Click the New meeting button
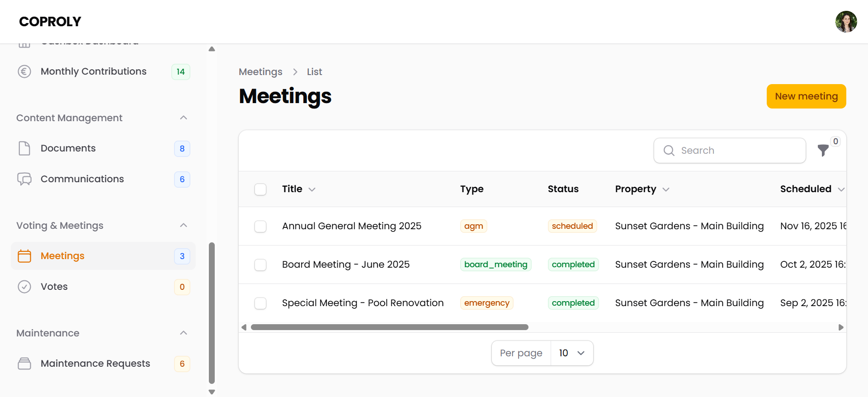 806,96
